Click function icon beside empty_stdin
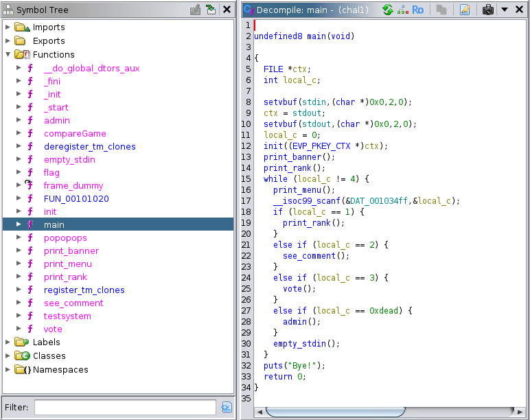Viewport: 530px width, 420px height. pyautogui.click(x=30, y=159)
